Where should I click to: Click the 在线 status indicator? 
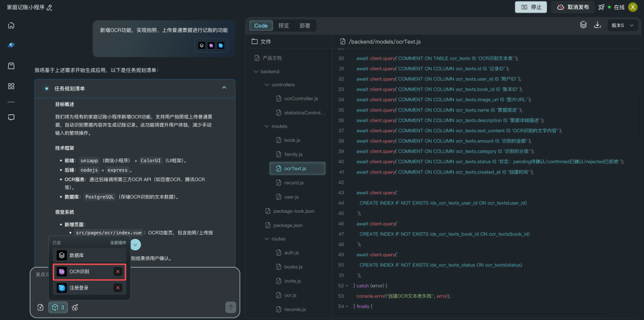pyautogui.click(x=617, y=7)
